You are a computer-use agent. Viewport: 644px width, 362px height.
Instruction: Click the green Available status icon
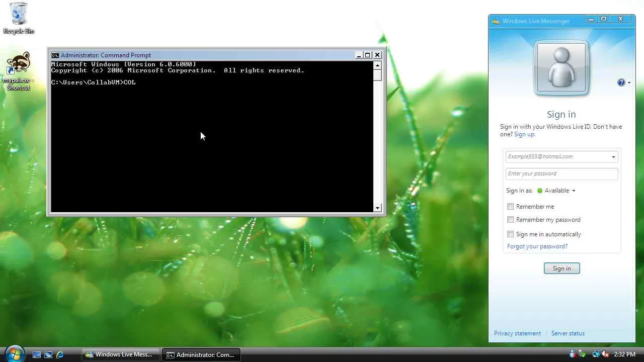click(x=540, y=191)
